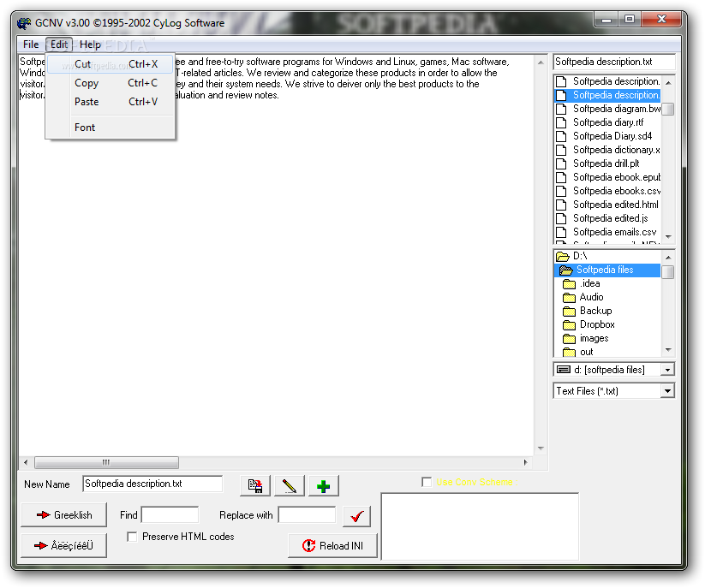Click the horizontal scrollbar thumb of text area
This screenshot has width=705, height=588.
(106, 462)
